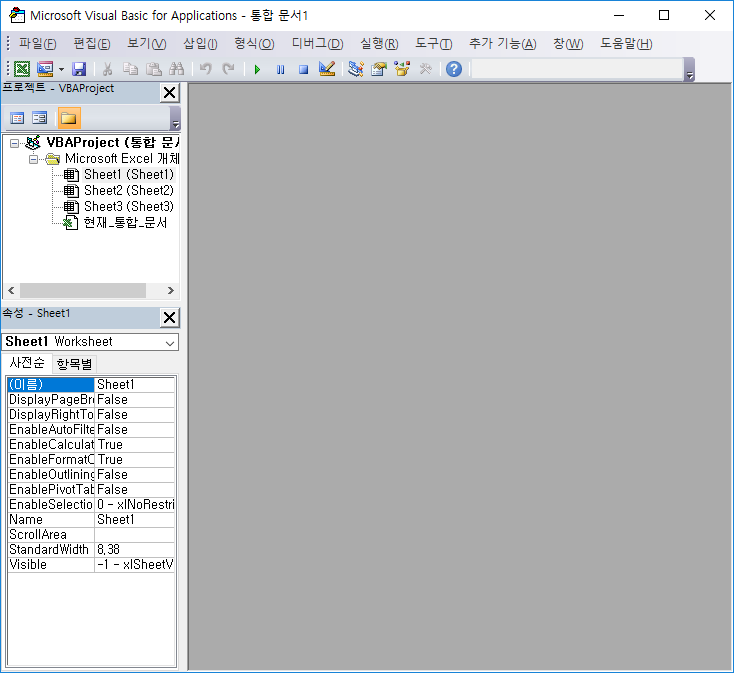The image size is (734, 673).
Task: Select Sheet3 (Sheet3) in project tree
Action: (x=129, y=206)
